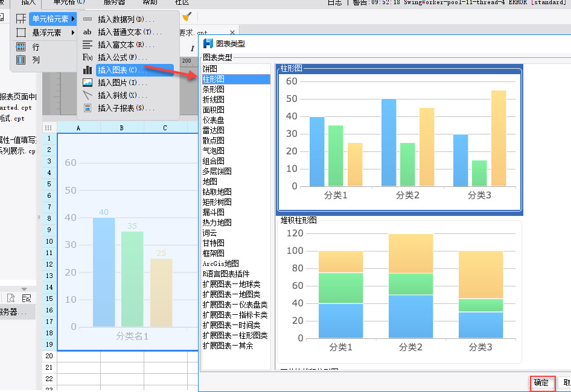The width and height of the screenshot is (571, 392).
Task: Select 条形图 in chart type list
Action: point(236,89)
